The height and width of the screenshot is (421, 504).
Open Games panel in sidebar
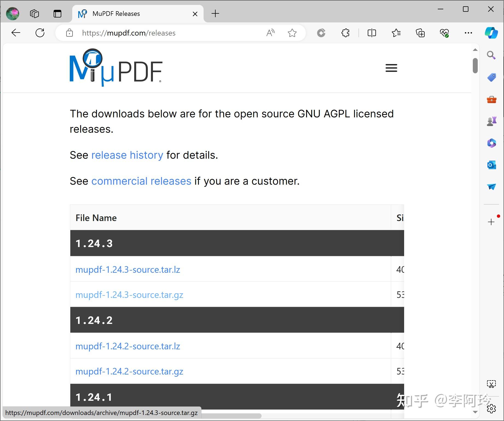click(x=491, y=121)
